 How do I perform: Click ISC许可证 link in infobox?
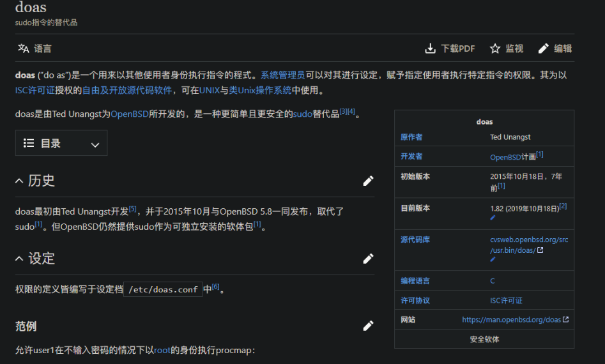(506, 300)
